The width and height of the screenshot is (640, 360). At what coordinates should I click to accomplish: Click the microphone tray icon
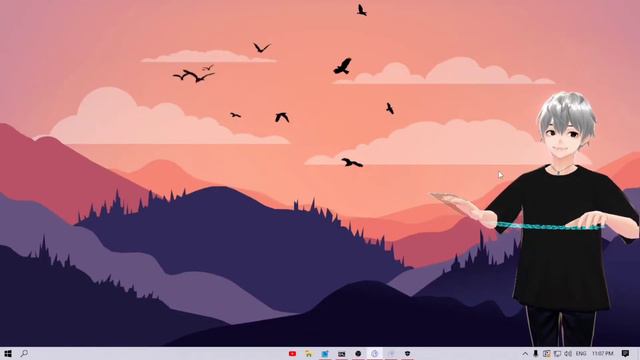point(536,353)
